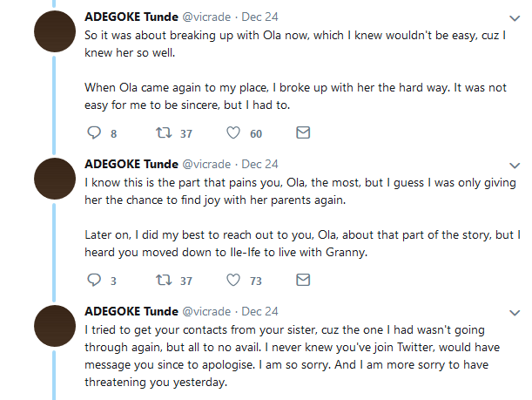Open the Dec 24 timestamp of the third tweet
This screenshot has height=400, width=532.
(259, 311)
